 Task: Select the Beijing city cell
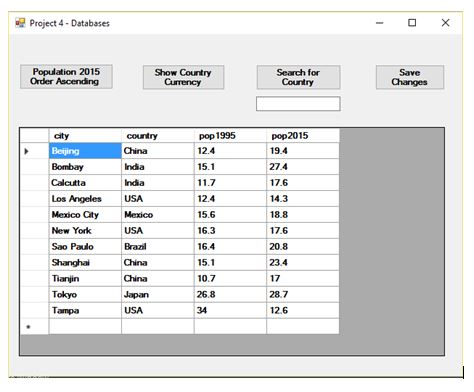point(85,151)
